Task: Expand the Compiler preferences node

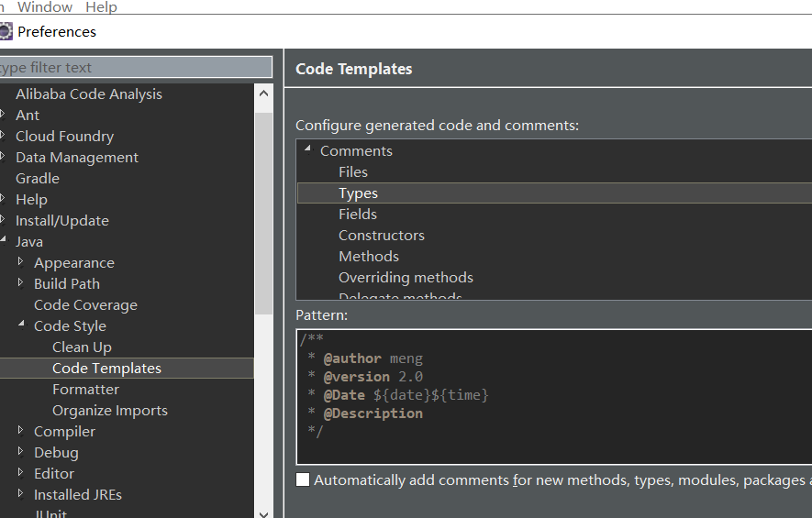Action: pos(21,431)
